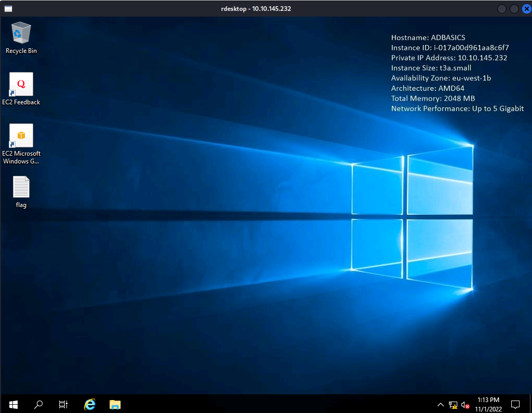532x413 pixels.
Task: Open File Explorer from the taskbar
Action: tap(115, 404)
